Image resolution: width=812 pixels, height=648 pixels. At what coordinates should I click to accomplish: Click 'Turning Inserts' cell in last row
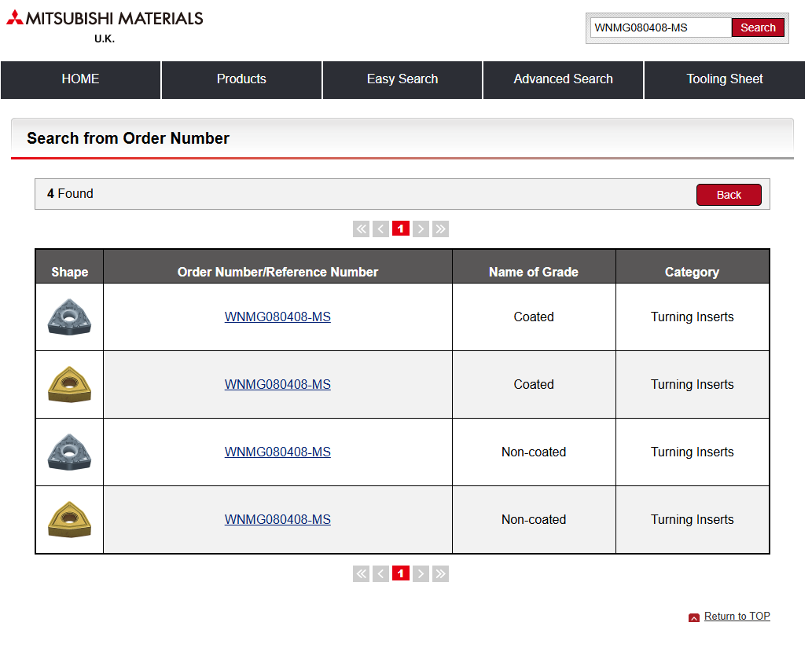click(x=693, y=520)
